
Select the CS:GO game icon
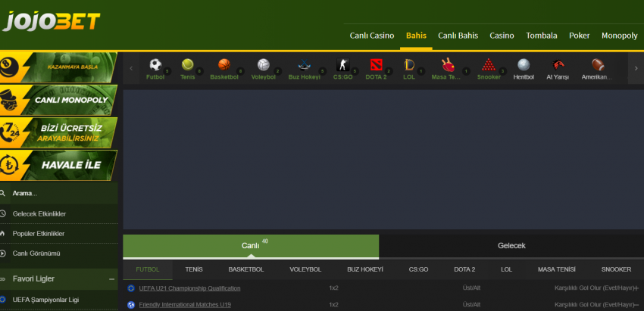coord(343,64)
